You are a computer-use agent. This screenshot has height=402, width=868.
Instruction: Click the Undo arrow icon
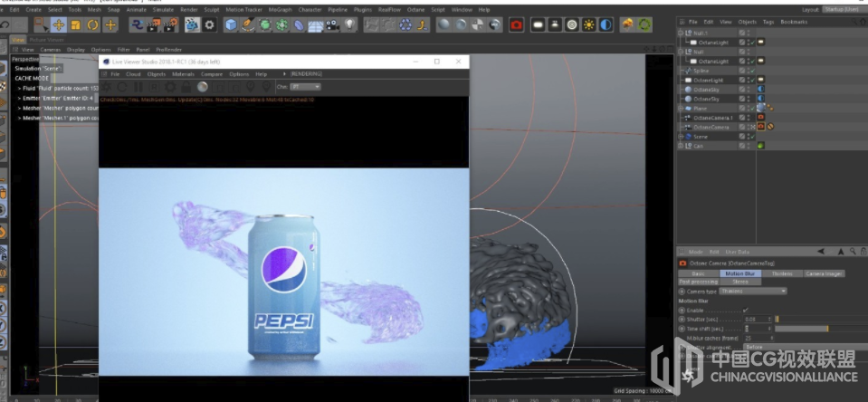5,25
